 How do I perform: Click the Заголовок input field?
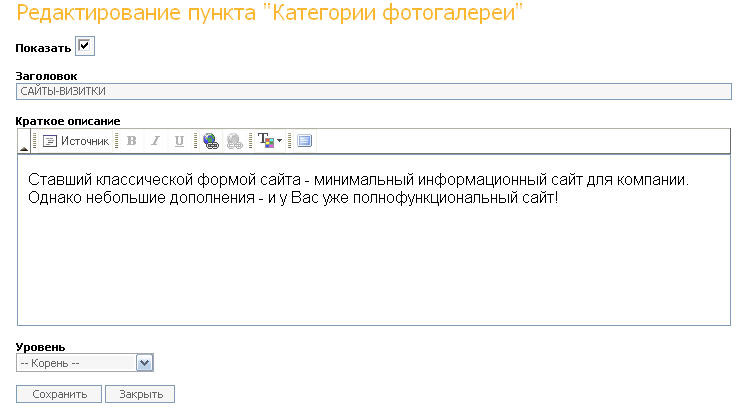click(x=374, y=91)
